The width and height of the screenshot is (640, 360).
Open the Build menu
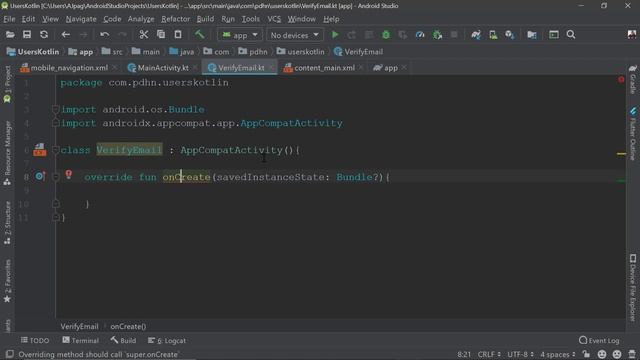205,19
